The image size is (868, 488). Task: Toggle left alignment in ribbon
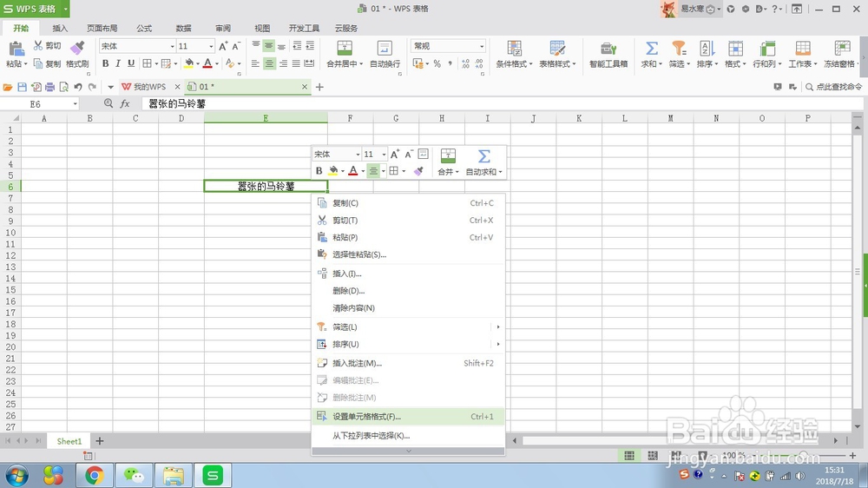click(255, 63)
